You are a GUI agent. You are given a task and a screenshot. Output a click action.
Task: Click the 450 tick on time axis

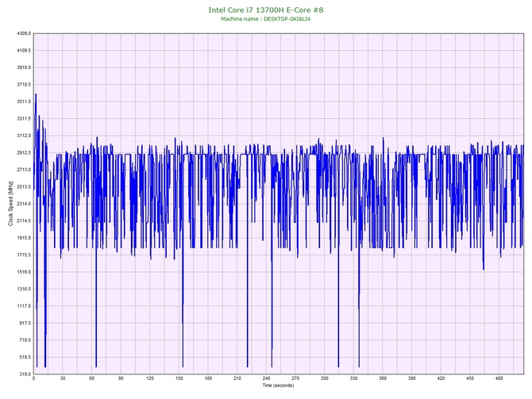[470, 378]
